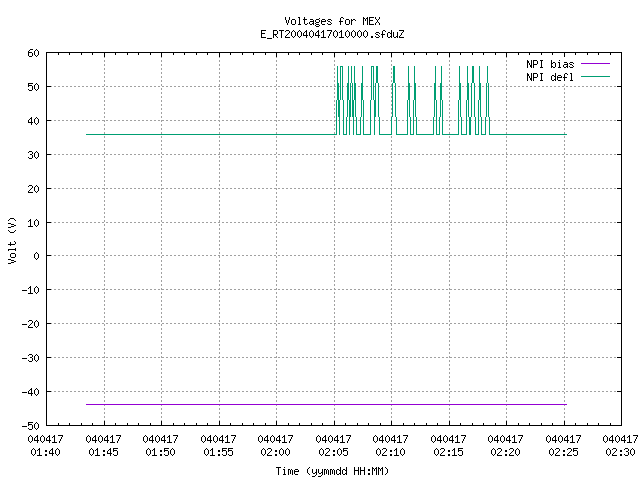640x480 pixels.
Task: Select the file name E_RT20040417010000.sfduZ
Action: pos(332,34)
